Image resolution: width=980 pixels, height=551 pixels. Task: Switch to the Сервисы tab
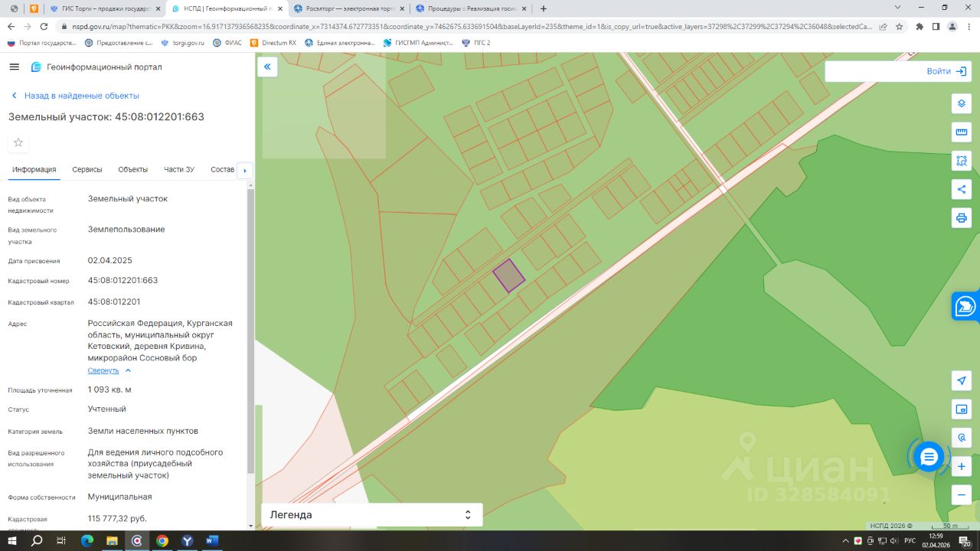point(87,169)
